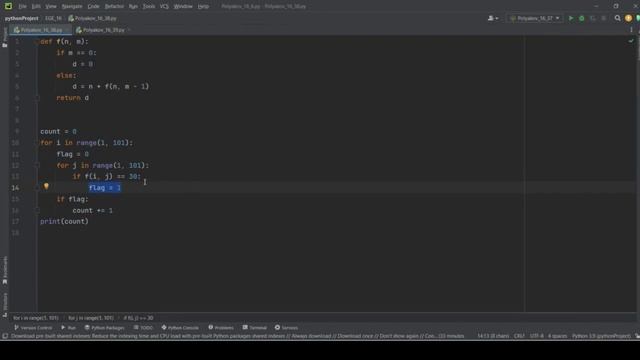
Task: Click the UTF-8 encoding indicator
Action: 536,336
